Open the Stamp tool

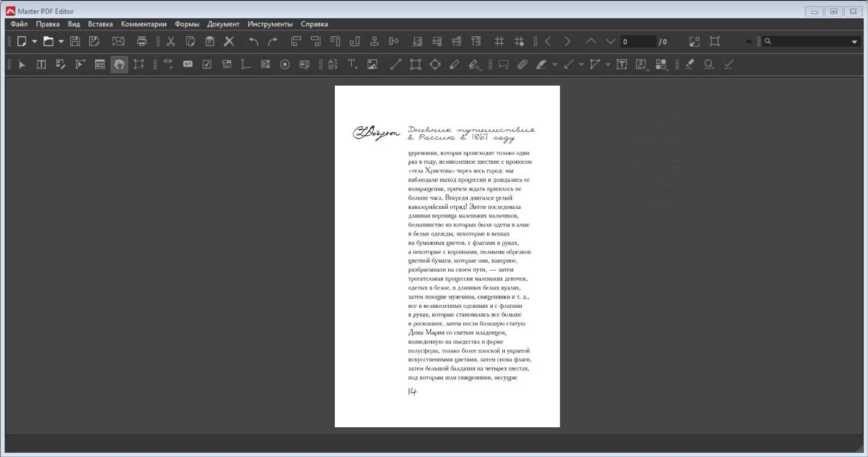(x=641, y=64)
